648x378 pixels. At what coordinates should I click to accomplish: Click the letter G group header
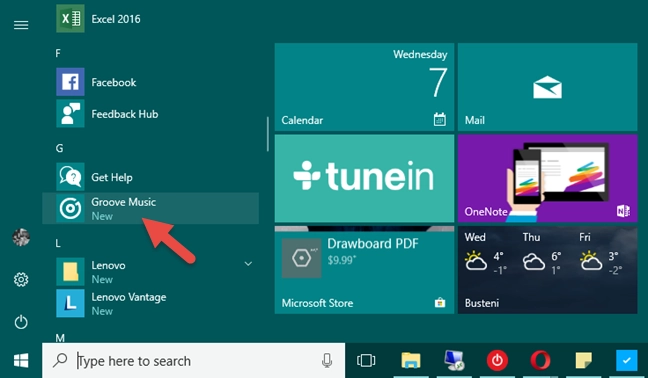click(x=60, y=148)
